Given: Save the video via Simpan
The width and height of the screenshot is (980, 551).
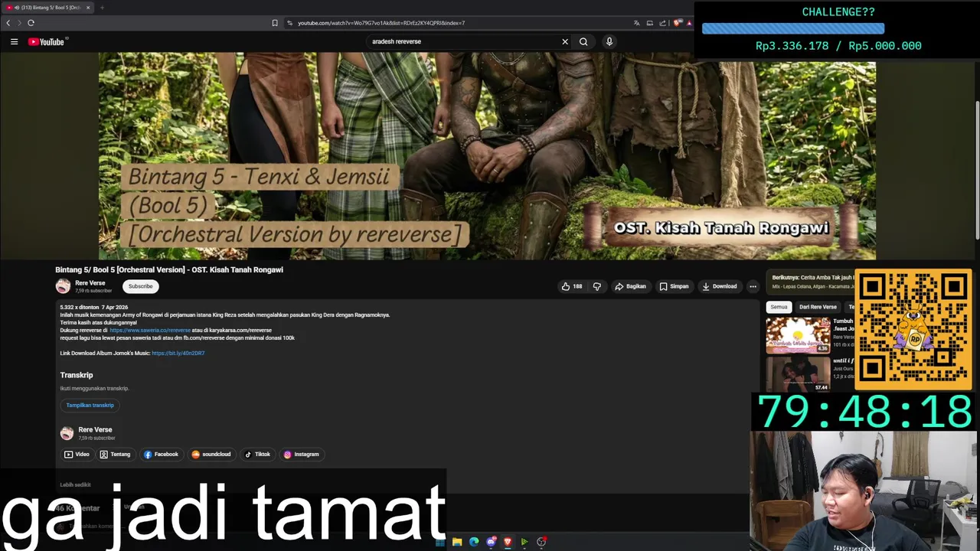Looking at the screenshot, I should point(674,286).
